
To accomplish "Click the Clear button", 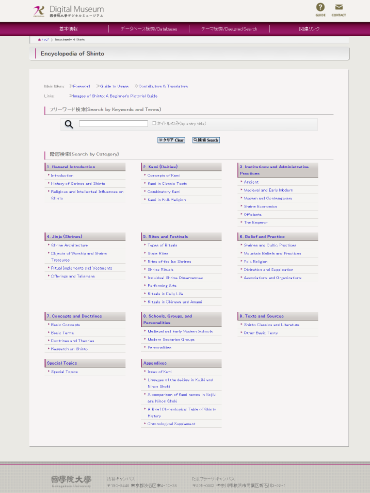I will (x=171, y=140).
